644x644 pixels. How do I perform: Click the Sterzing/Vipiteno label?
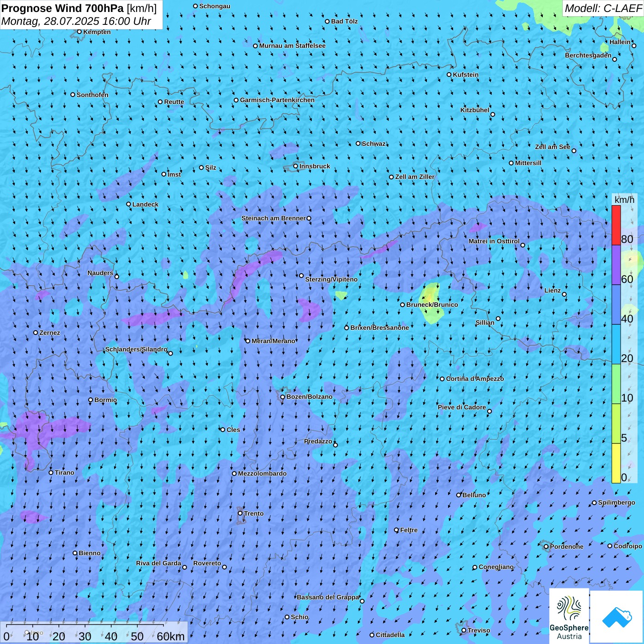[331, 279]
